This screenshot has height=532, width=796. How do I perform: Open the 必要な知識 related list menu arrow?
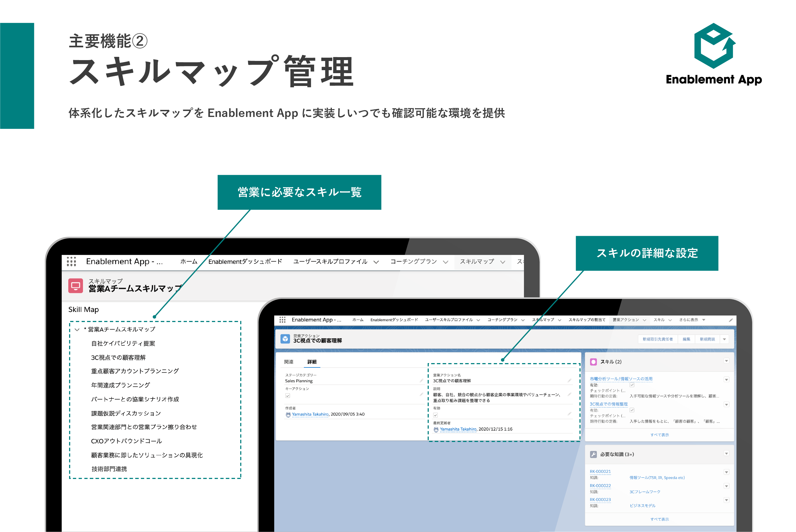click(726, 454)
